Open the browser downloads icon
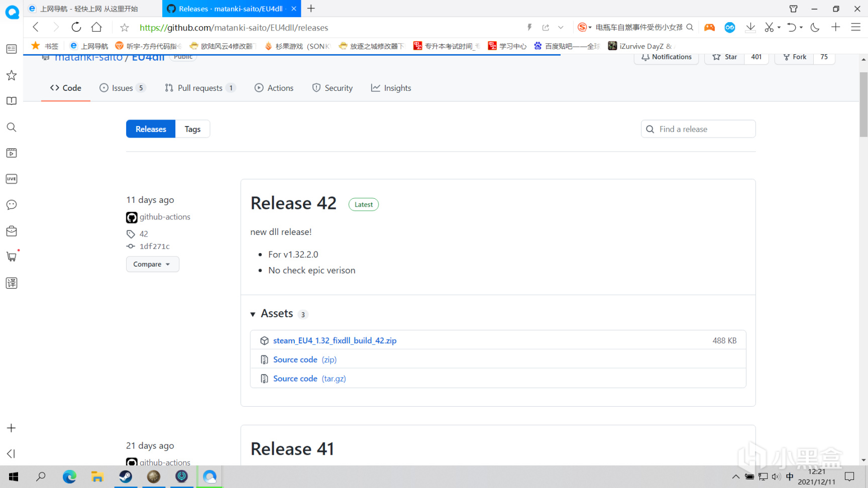Viewport: 868px width, 488px height. (750, 27)
